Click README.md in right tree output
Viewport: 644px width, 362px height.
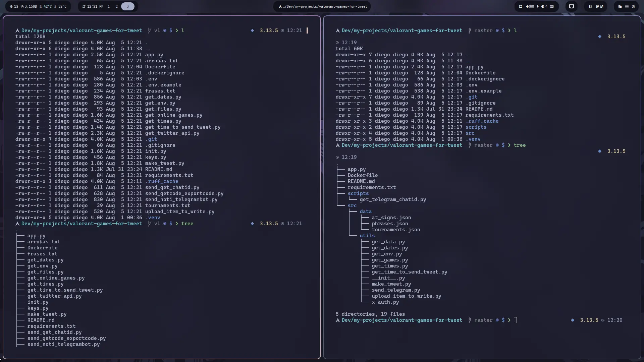pos(361,181)
